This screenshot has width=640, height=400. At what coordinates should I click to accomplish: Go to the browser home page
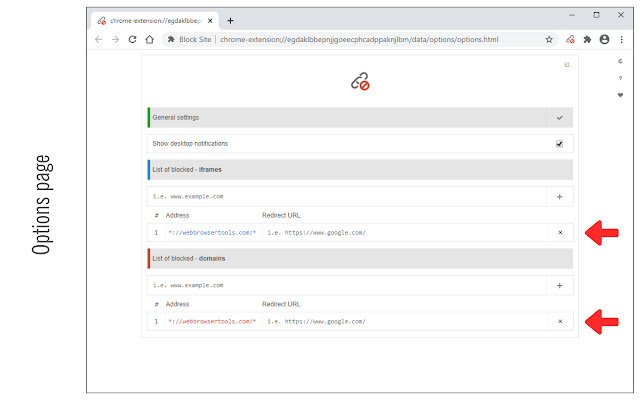pyautogui.click(x=149, y=40)
